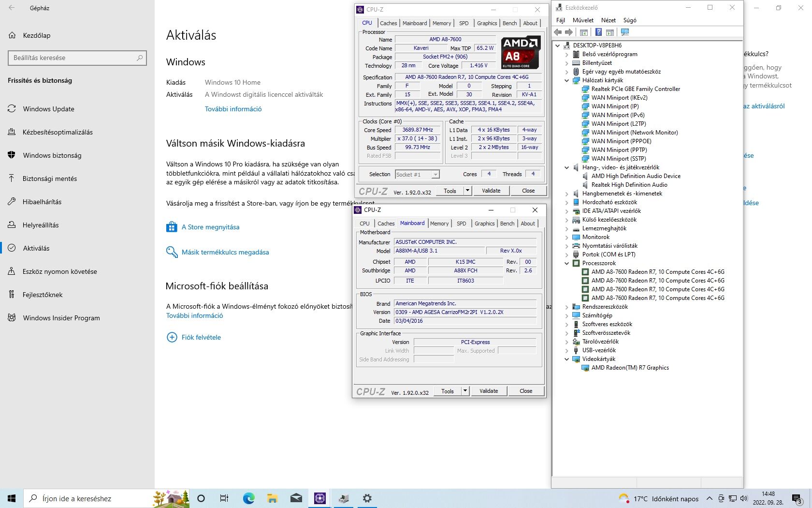Viewport: 812px width, 508px height.
Task: Open Tools dropdown arrow in Mainboard CPU-Z window
Action: pyautogui.click(x=465, y=391)
